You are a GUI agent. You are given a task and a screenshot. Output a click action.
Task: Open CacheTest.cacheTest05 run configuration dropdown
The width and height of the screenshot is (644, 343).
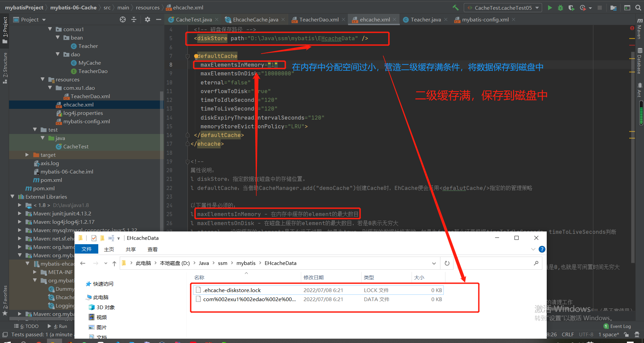pos(503,8)
